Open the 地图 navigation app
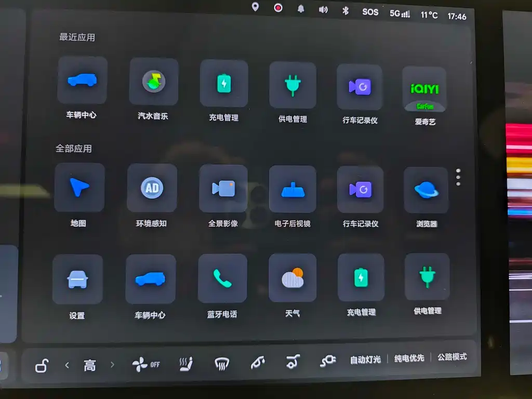The image size is (532, 399). coord(79,188)
